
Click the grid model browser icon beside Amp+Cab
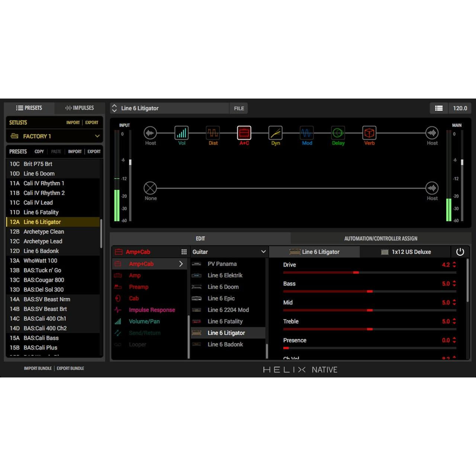pos(184,252)
